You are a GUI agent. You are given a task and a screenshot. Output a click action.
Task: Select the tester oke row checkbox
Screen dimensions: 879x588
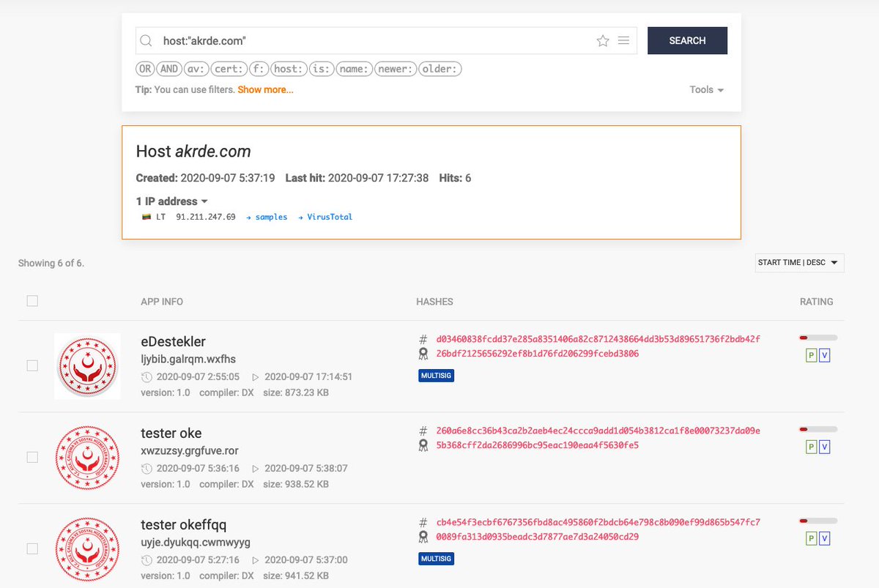(32, 457)
